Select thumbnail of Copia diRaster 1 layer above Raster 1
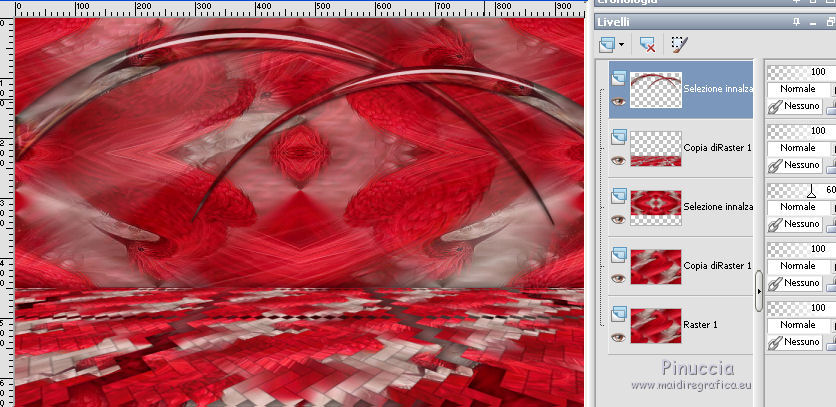Viewport: 836px width, 407px height. coord(656,266)
